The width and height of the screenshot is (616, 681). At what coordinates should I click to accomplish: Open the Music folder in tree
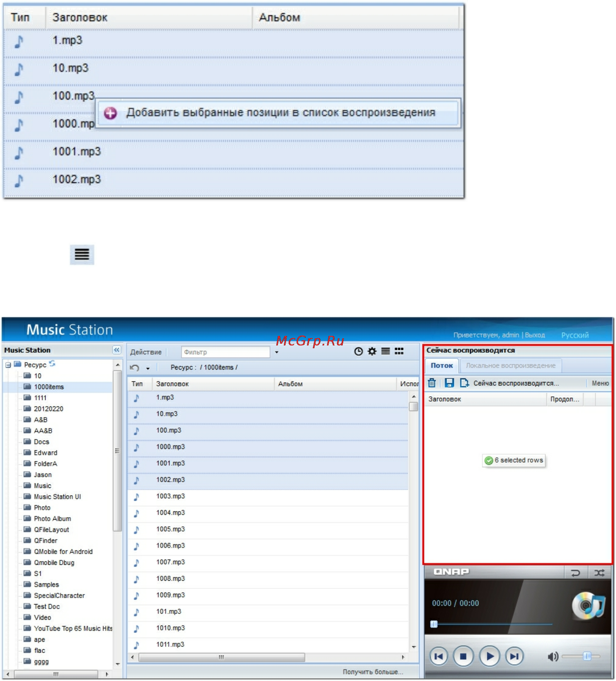pos(42,486)
